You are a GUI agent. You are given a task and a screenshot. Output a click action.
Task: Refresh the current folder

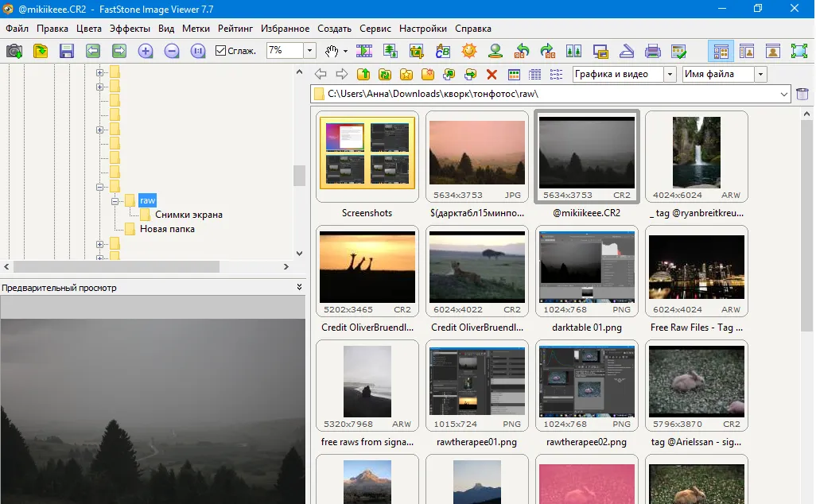point(385,75)
